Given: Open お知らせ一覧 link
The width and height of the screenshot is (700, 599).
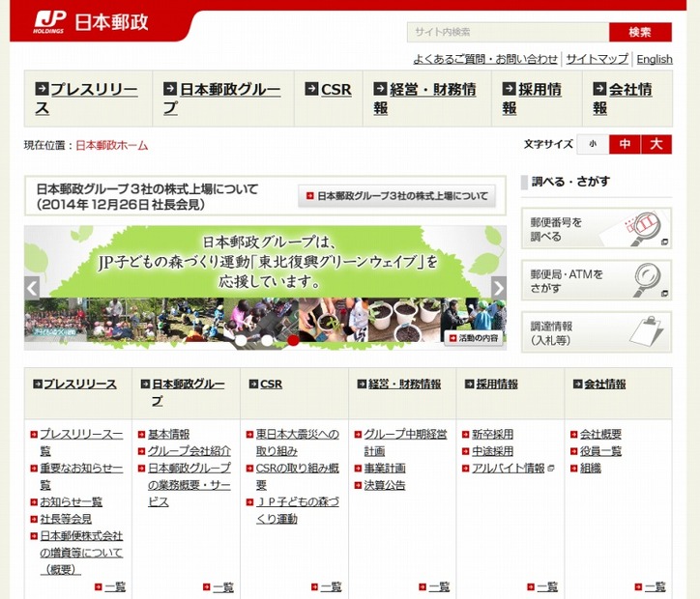Looking at the screenshot, I should [x=72, y=501].
